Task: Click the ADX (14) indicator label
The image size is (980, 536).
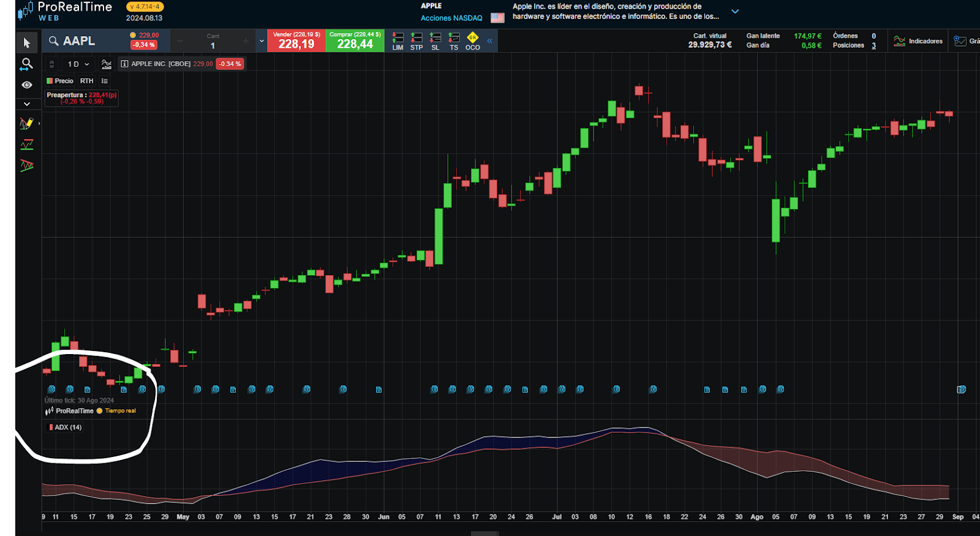Action: tap(68, 428)
